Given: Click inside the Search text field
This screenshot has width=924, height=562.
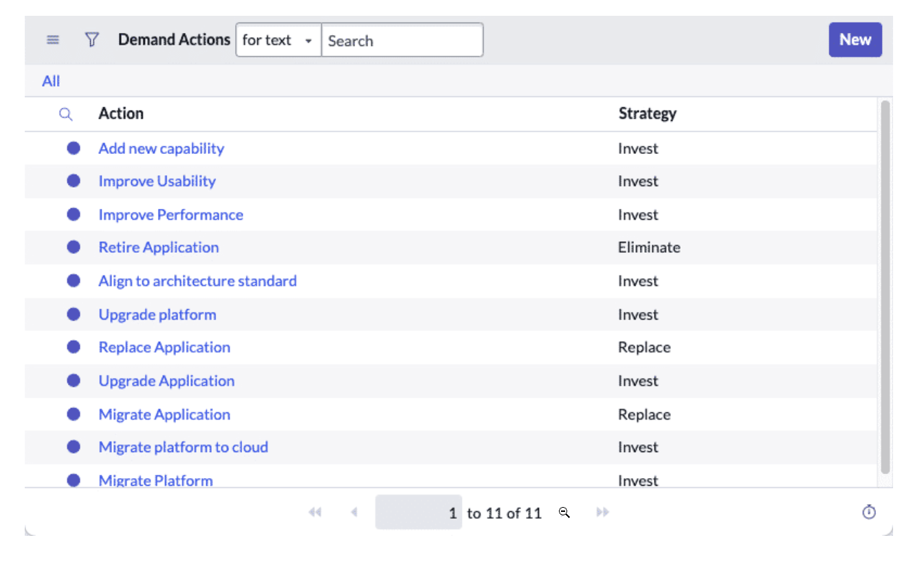Looking at the screenshot, I should coord(402,40).
